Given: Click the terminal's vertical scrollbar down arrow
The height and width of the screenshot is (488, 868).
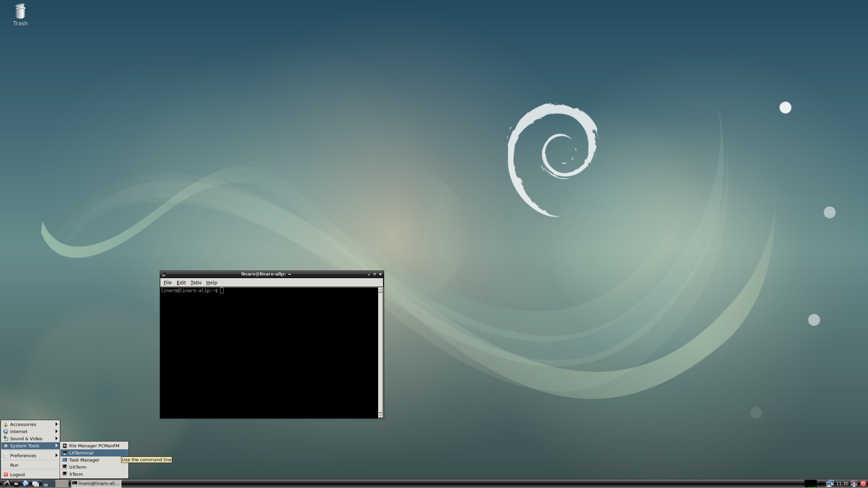Looking at the screenshot, I should [380, 415].
